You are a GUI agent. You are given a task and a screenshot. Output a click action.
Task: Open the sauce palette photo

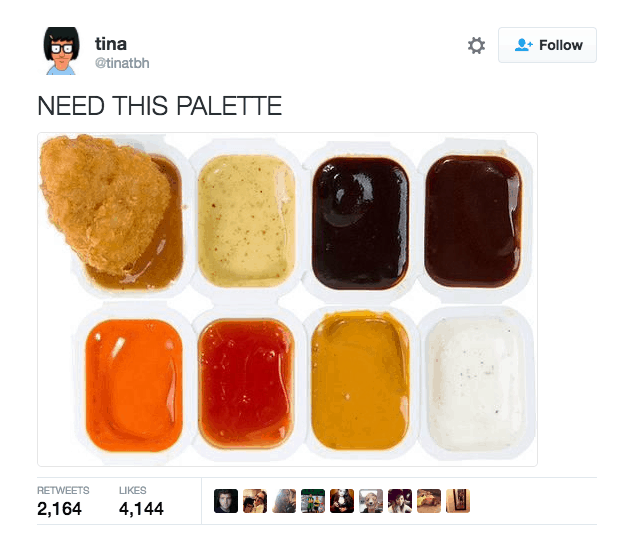point(287,299)
